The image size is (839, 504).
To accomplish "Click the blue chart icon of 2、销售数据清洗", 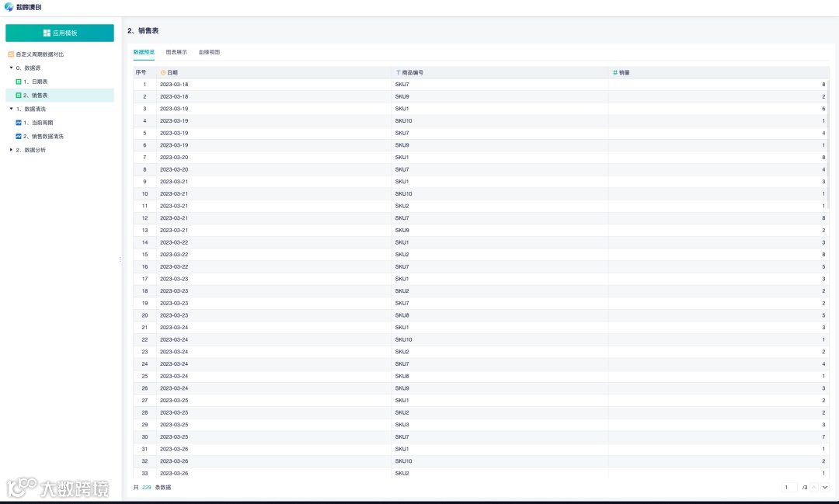I will (x=19, y=137).
